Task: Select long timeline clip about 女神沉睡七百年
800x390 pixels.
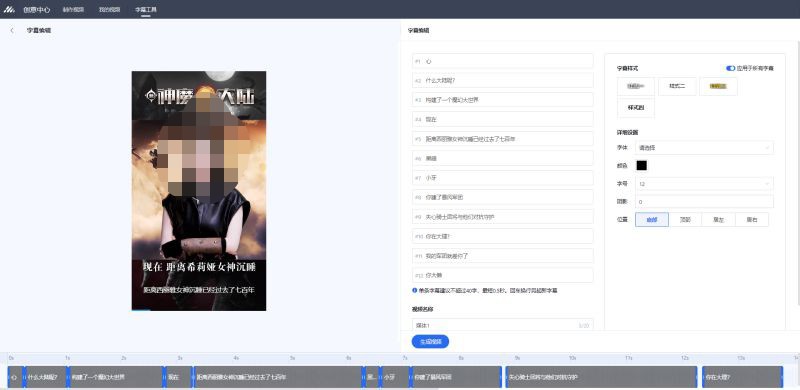Action: [279, 377]
